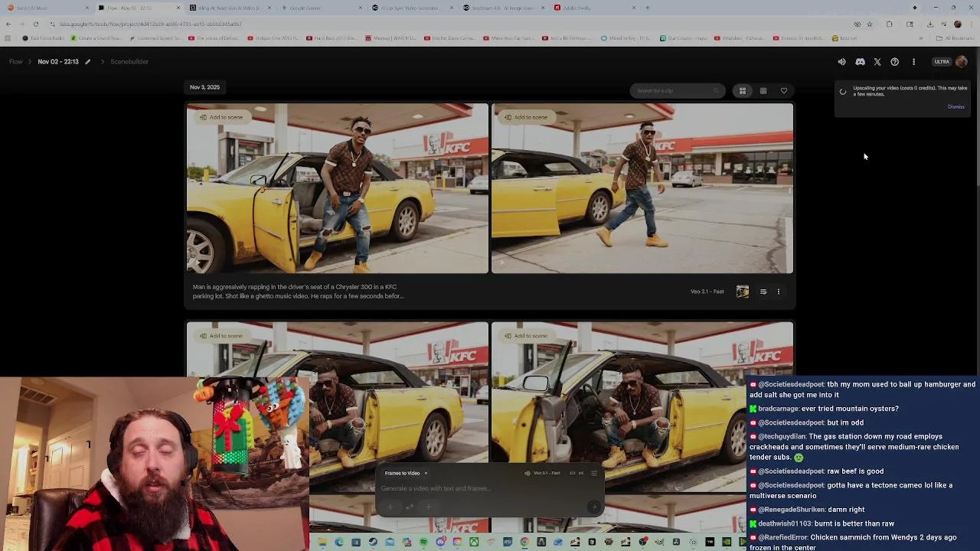
Task: Click the Search for a clip field
Action: pyautogui.click(x=677, y=90)
